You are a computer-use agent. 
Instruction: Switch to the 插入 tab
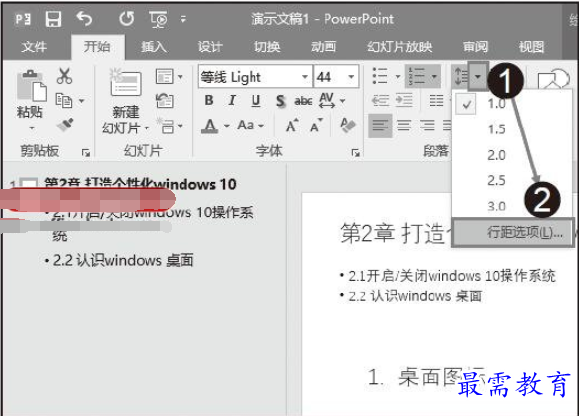[x=154, y=47]
